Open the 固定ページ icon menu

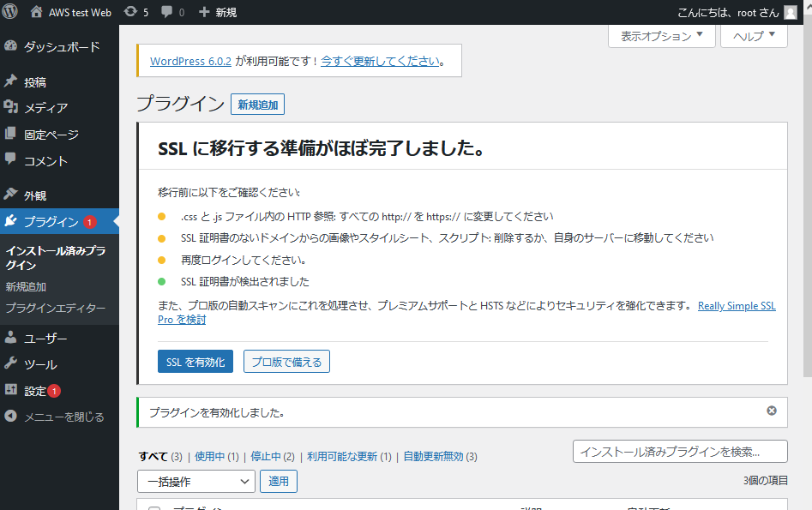click(x=10, y=134)
